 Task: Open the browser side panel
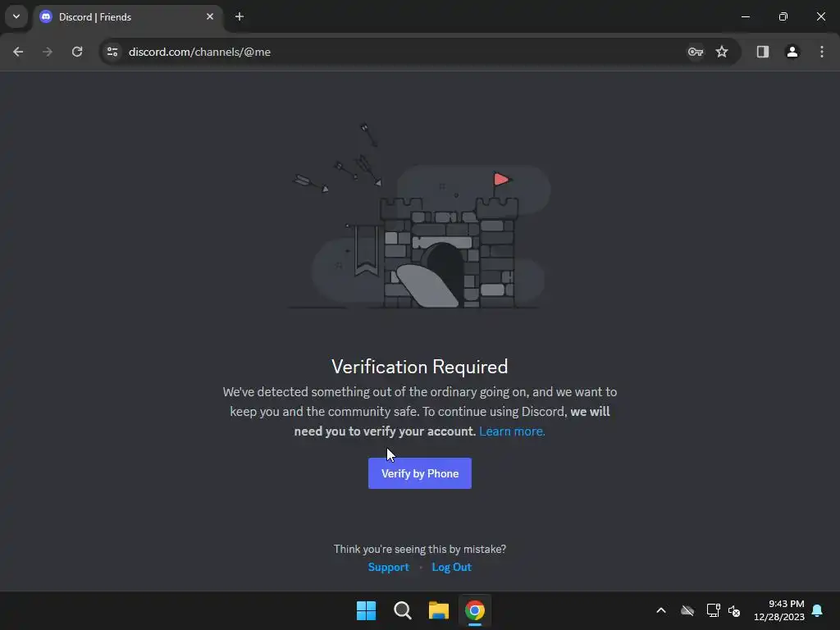tap(762, 52)
